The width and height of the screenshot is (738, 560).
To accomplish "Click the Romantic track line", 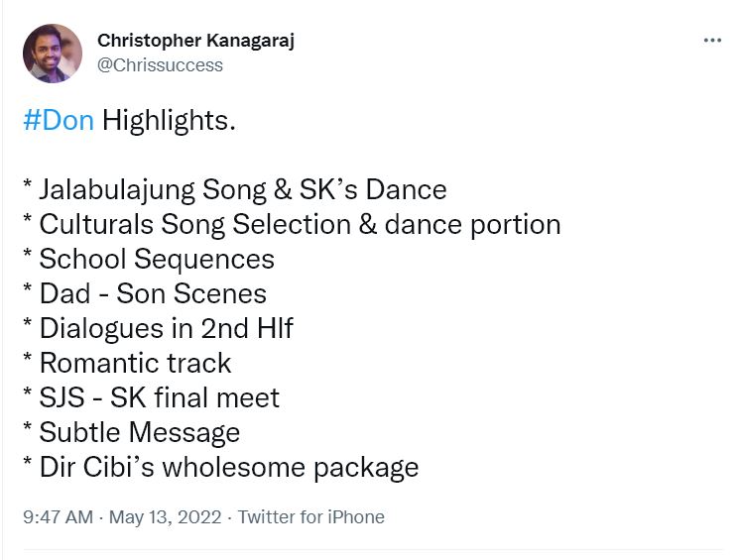I will 135,363.
